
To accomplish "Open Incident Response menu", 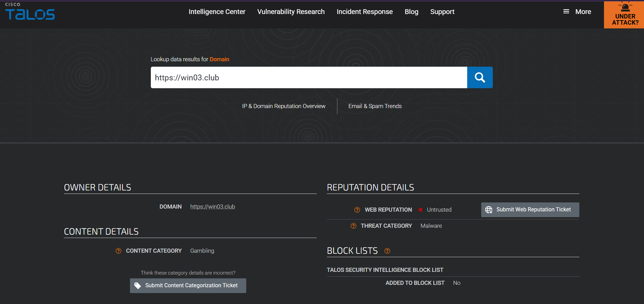I will (x=365, y=12).
